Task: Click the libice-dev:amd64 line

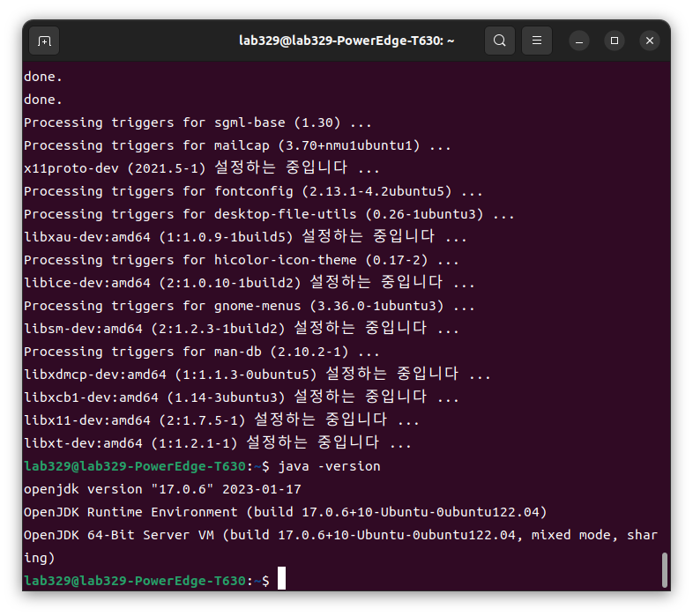Action: (x=250, y=283)
